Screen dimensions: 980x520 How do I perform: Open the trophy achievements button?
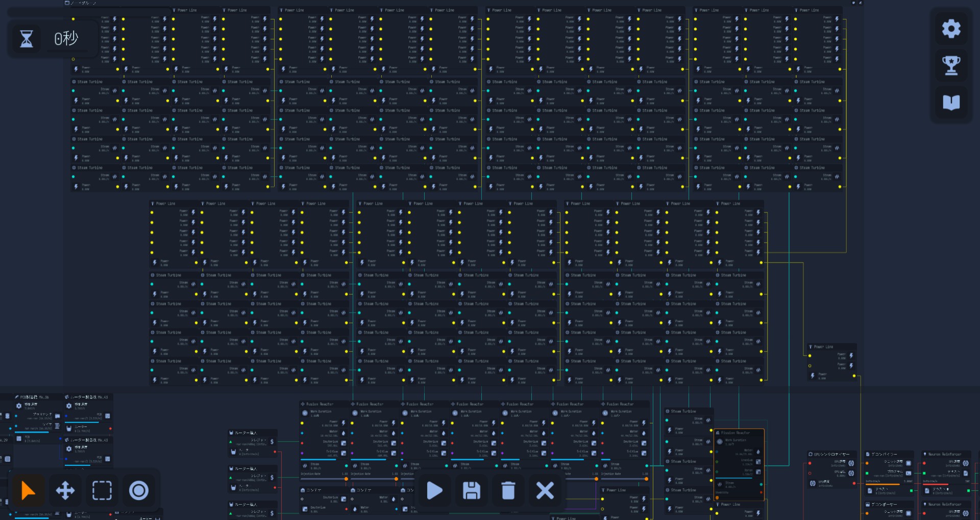coord(951,65)
